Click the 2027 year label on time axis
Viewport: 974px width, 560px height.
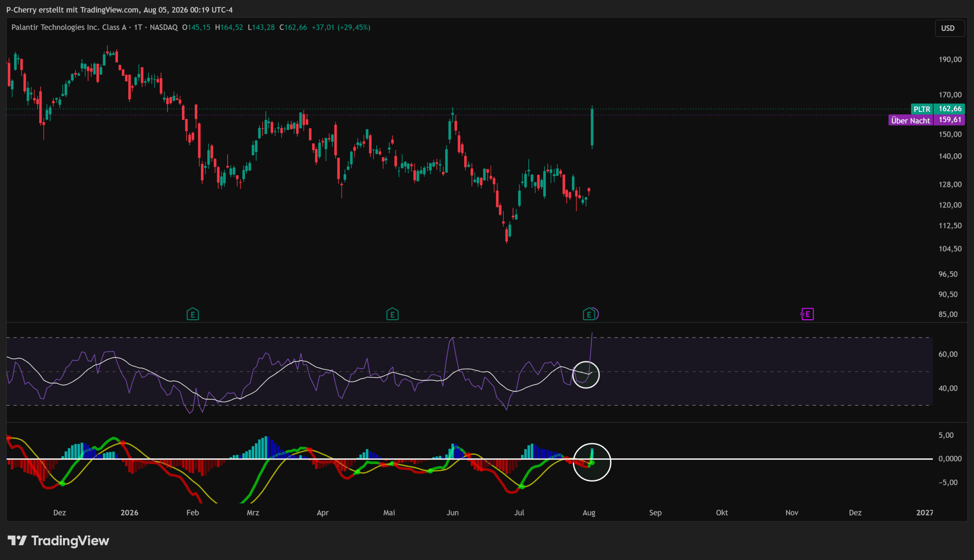pos(925,513)
